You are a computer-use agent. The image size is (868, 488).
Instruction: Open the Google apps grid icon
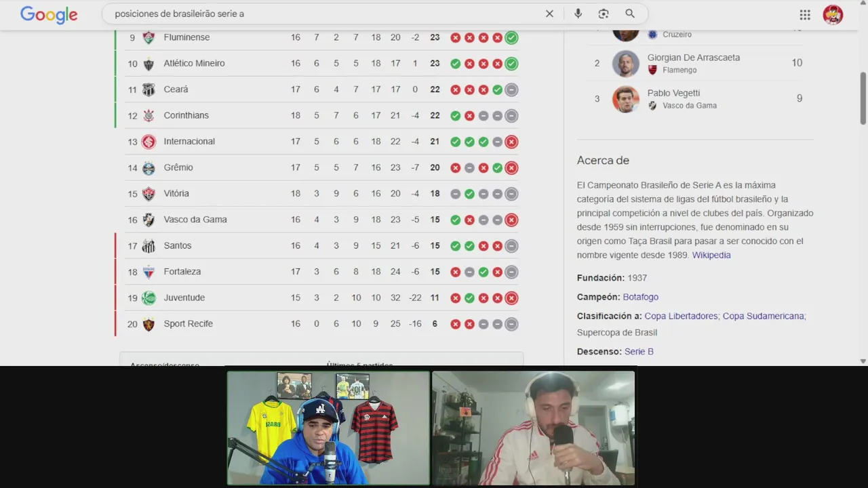(x=805, y=14)
